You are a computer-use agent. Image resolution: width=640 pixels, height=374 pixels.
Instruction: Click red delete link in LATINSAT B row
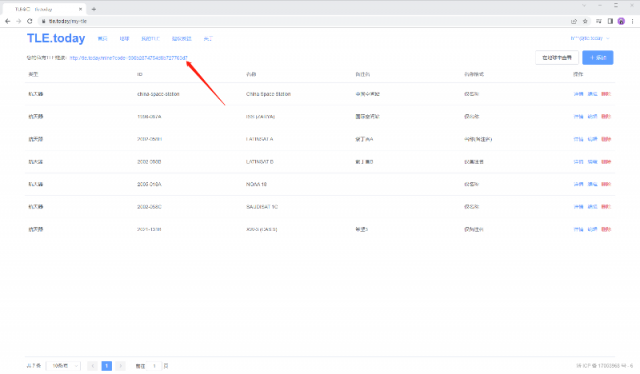(606, 162)
